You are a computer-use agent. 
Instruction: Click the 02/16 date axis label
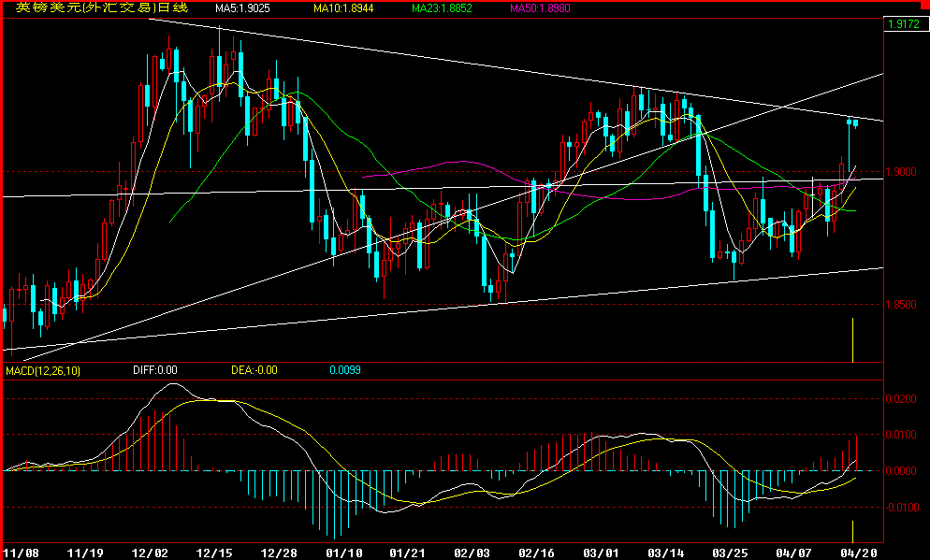pyautogui.click(x=538, y=553)
